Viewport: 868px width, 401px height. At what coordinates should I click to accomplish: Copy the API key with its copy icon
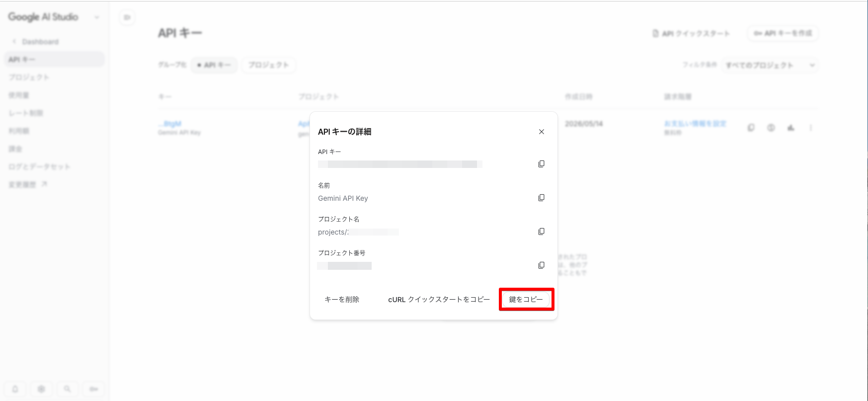[x=541, y=164]
